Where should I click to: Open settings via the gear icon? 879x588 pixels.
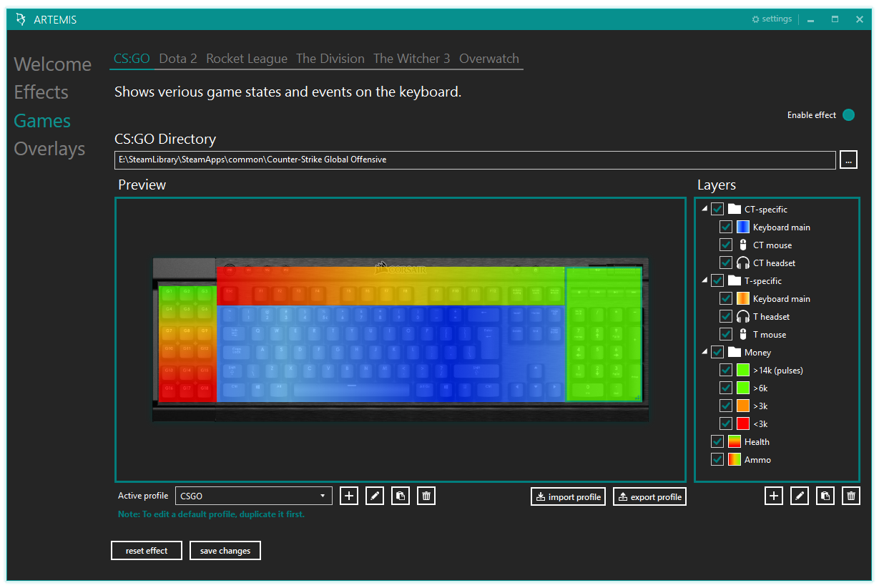click(x=755, y=19)
